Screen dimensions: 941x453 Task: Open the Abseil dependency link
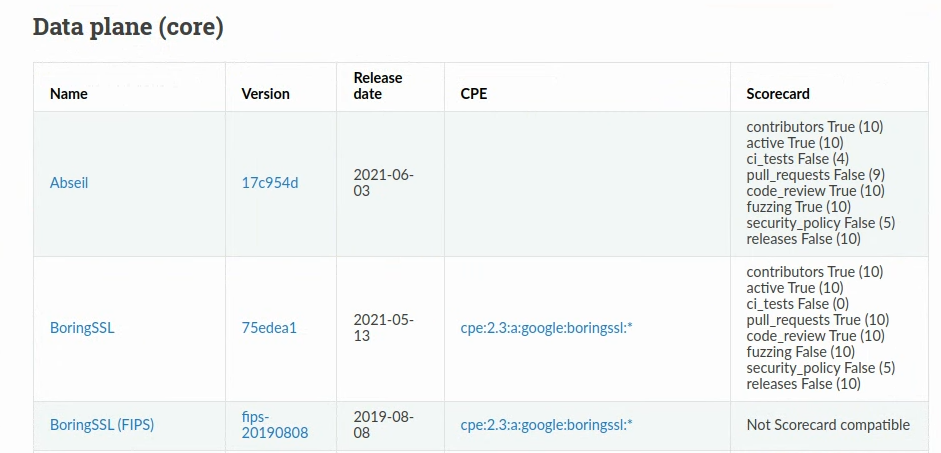coord(69,183)
